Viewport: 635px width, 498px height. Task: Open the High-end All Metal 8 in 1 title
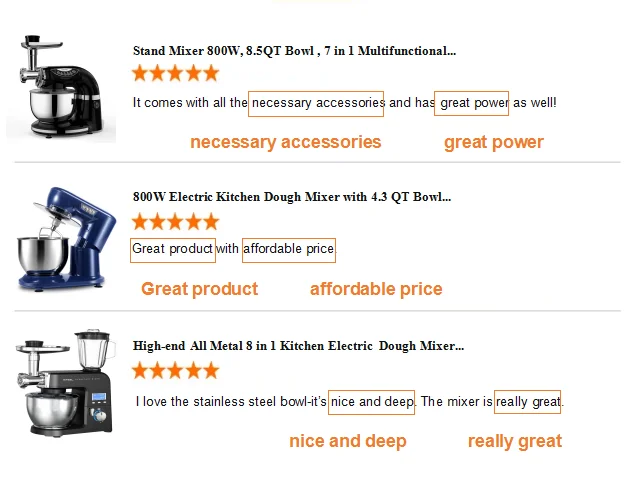(298, 346)
